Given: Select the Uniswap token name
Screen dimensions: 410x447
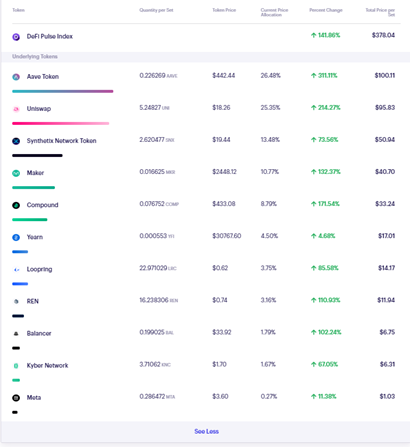Looking at the screenshot, I should [x=39, y=109].
